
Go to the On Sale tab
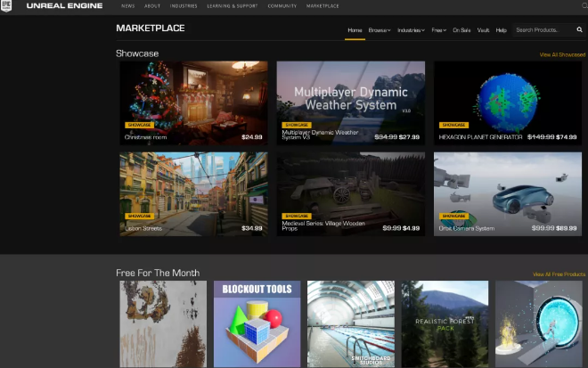pos(461,30)
